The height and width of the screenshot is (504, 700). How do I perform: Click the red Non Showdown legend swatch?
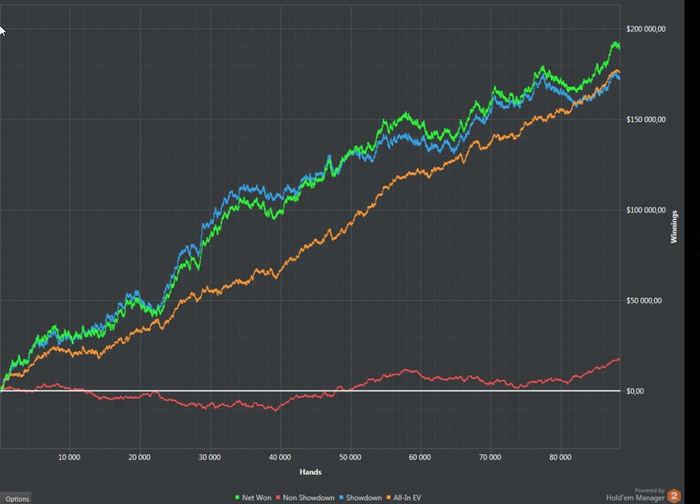pos(278,497)
